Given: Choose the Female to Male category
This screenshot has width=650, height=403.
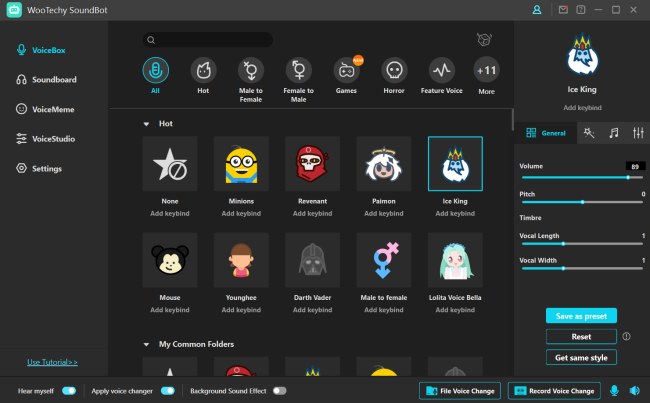Looking at the screenshot, I should [298, 70].
